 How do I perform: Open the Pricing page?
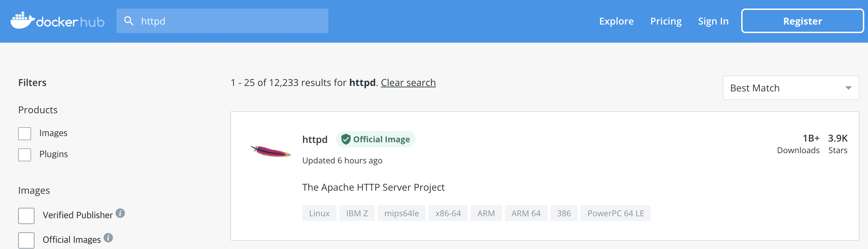pyautogui.click(x=666, y=21)
